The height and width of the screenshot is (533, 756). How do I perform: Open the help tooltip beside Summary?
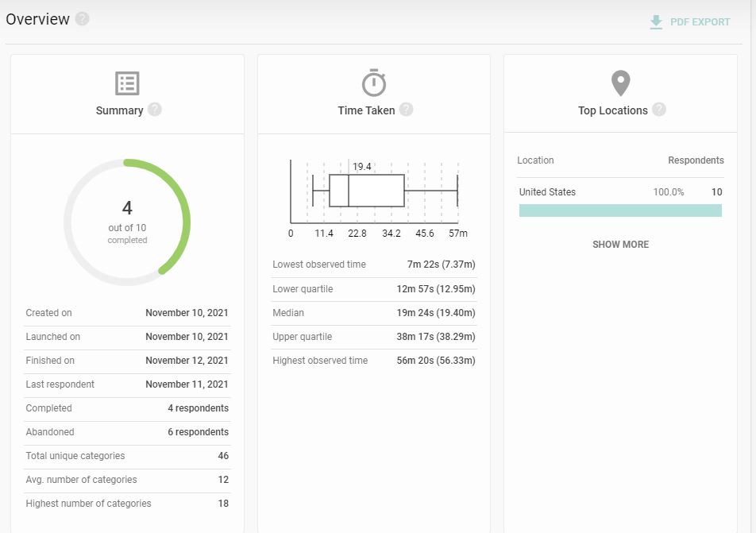tap(155, 110)
